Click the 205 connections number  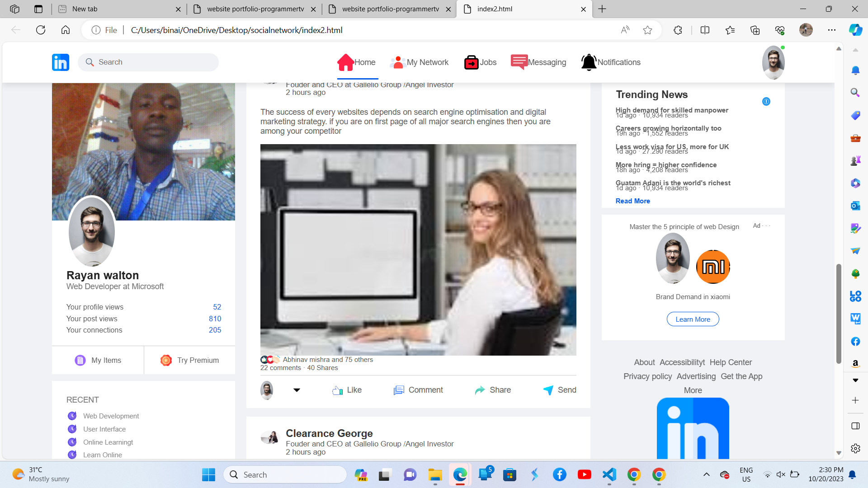pos(215,330)
